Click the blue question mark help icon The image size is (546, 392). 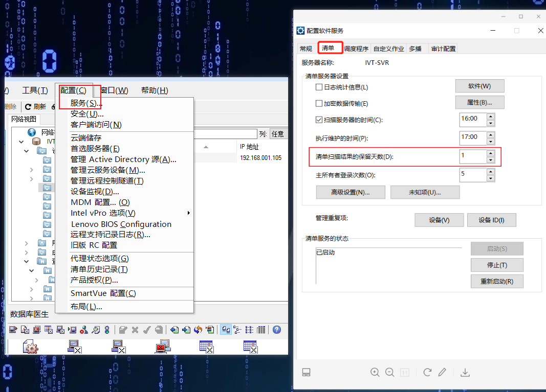pyautogui.click(x=276, y=330)
